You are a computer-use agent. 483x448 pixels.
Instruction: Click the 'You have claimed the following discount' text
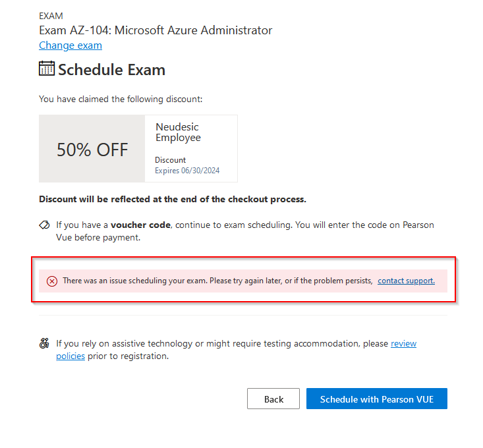[121, 99]
